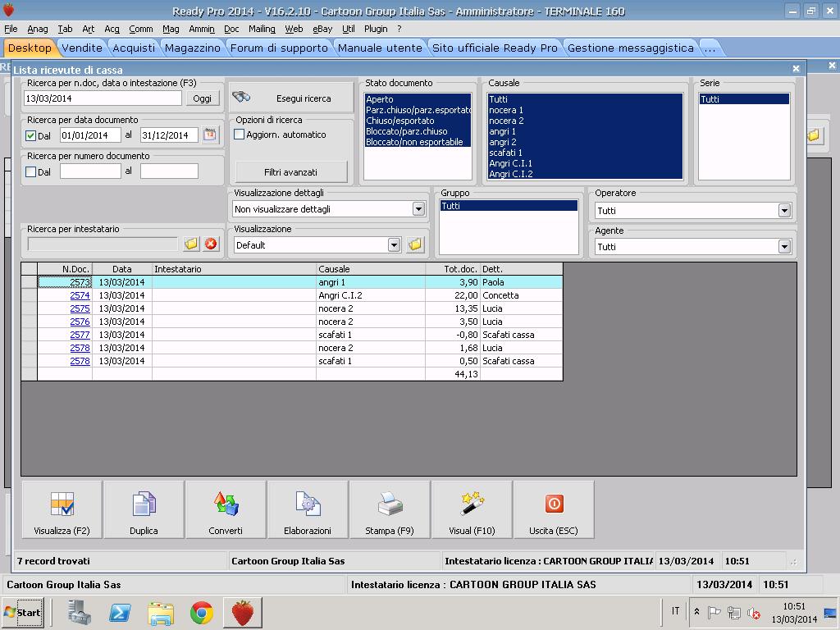Switch to the Magazzino tab

tap(192, 48)
